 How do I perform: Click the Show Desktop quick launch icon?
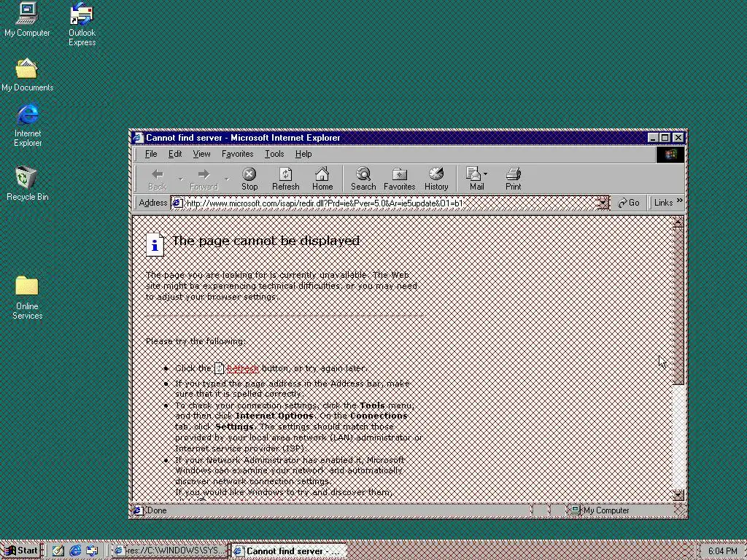point(58,551)
